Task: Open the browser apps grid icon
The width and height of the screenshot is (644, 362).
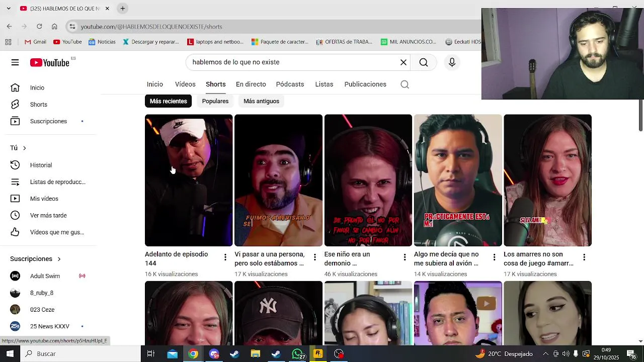Action: [x=8, y=42]
